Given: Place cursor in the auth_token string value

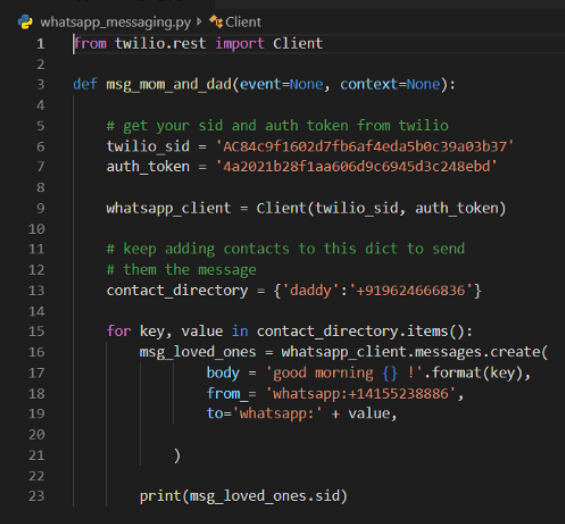Looking at the screenshot, I should click(x=356, y=167).
